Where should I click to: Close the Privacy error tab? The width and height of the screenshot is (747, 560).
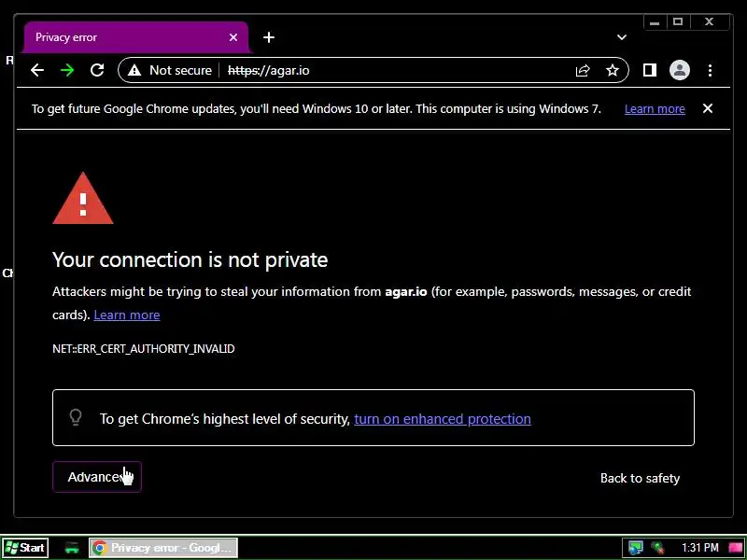point(233,37)
